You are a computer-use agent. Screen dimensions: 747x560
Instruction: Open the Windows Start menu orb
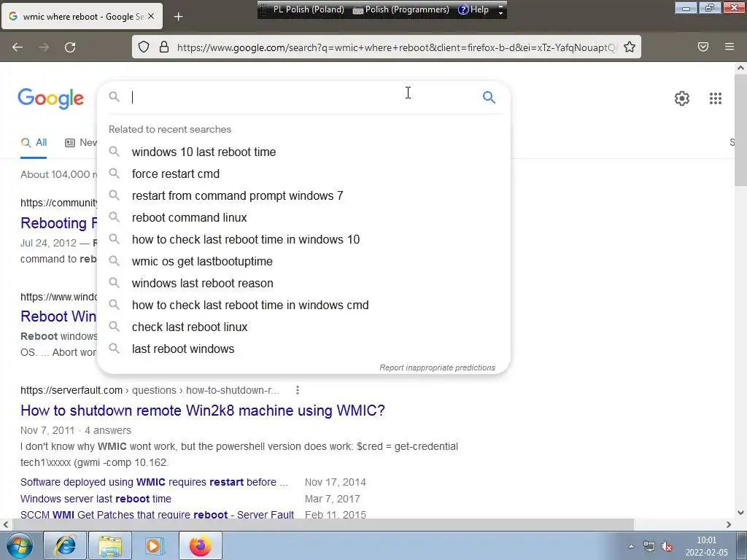coord(19,545)
